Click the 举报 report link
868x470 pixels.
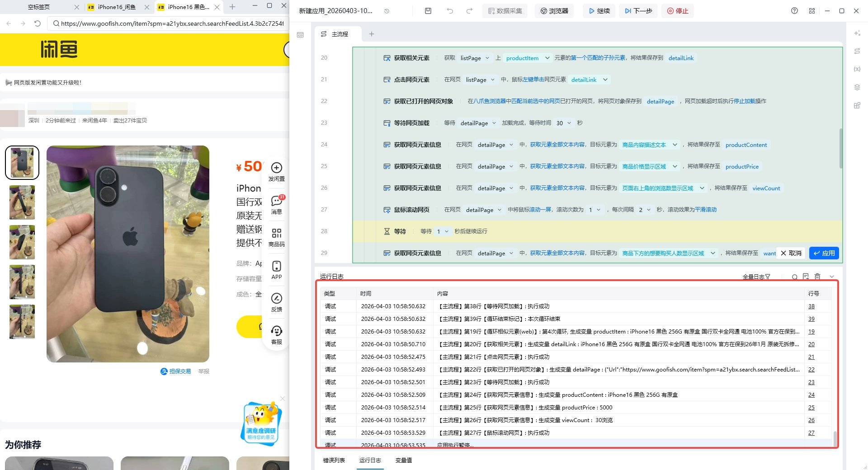[204, 371]
